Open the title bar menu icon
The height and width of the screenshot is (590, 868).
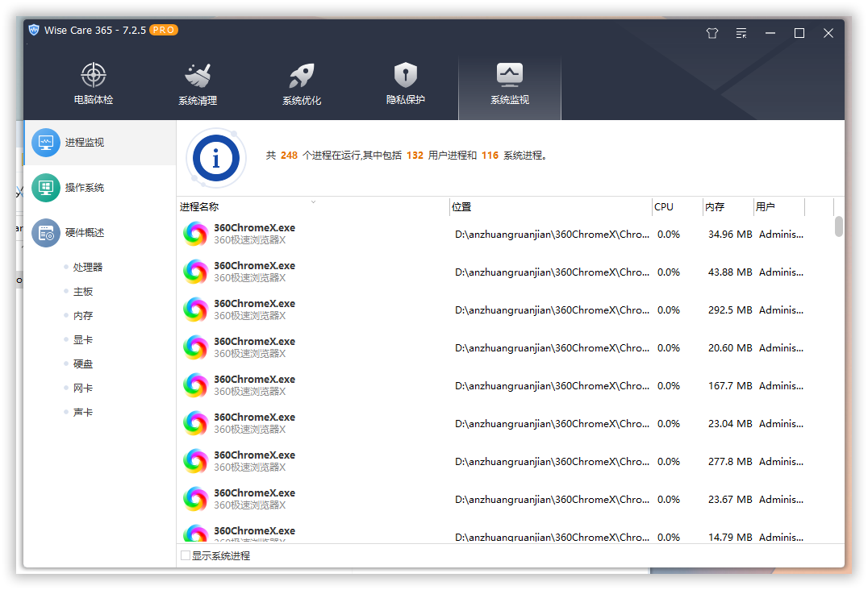[x=741, y=33]
